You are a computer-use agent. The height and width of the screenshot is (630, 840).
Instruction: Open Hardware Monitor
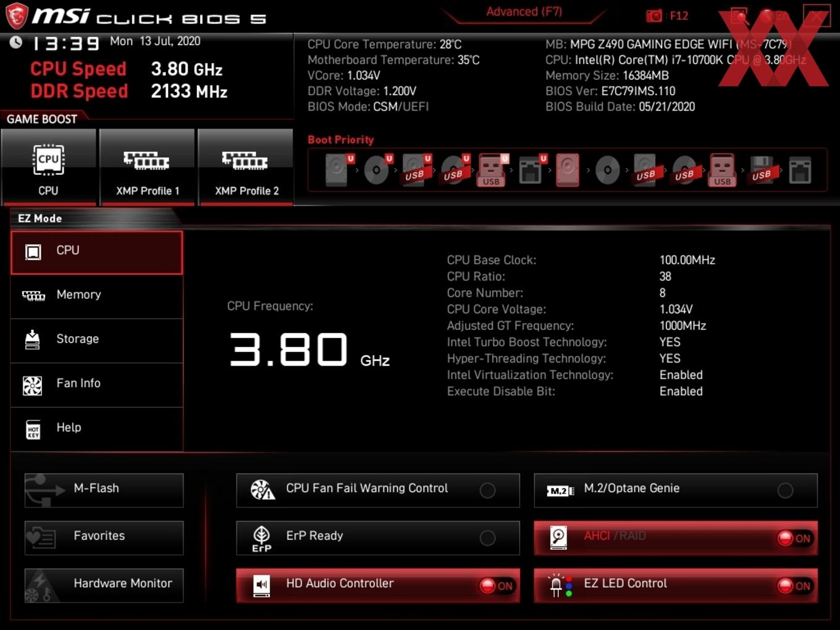click(x=104, y=586)
